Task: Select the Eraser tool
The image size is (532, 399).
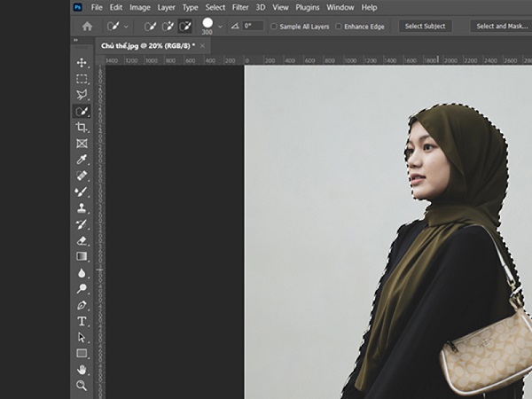Action: pyautogui.click(x=82, y=240)
